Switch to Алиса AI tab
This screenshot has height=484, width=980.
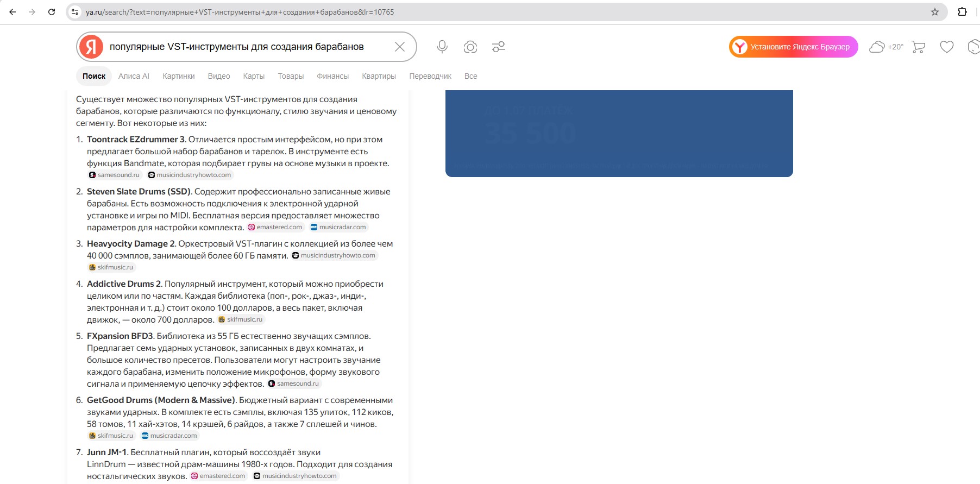tap(134, 76)
